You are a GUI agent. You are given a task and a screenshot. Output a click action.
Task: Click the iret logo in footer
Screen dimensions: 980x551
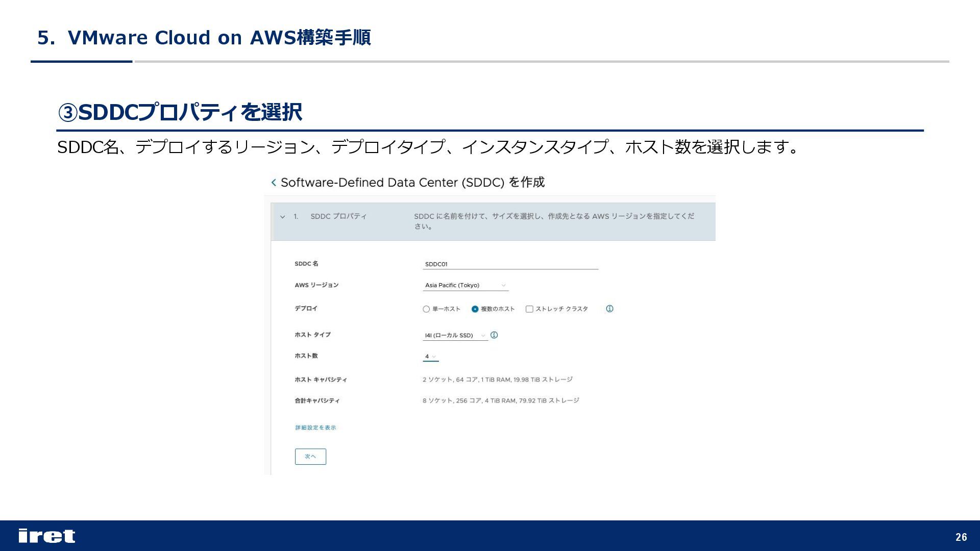pos(46,536)
